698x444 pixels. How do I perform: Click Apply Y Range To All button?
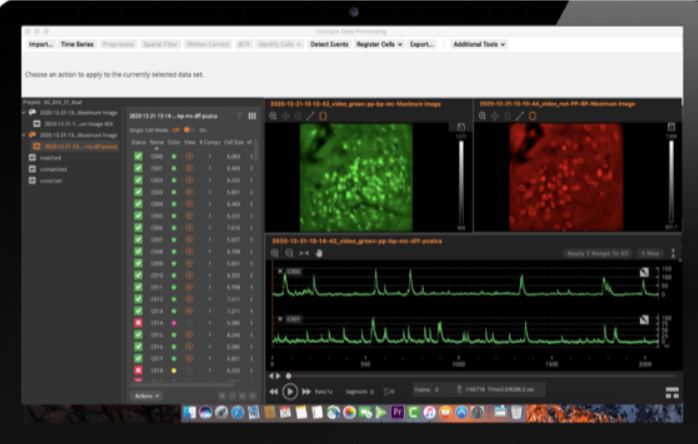(596, 253)
